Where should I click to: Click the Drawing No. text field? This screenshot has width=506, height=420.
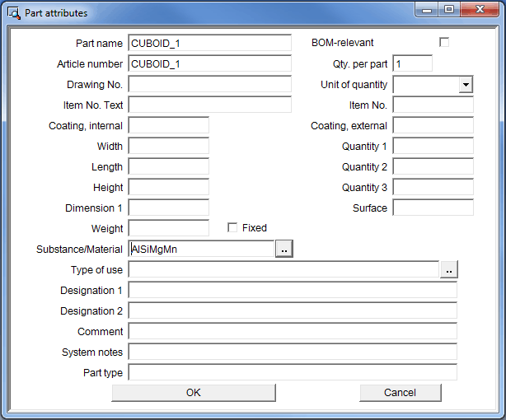(209, 84)
